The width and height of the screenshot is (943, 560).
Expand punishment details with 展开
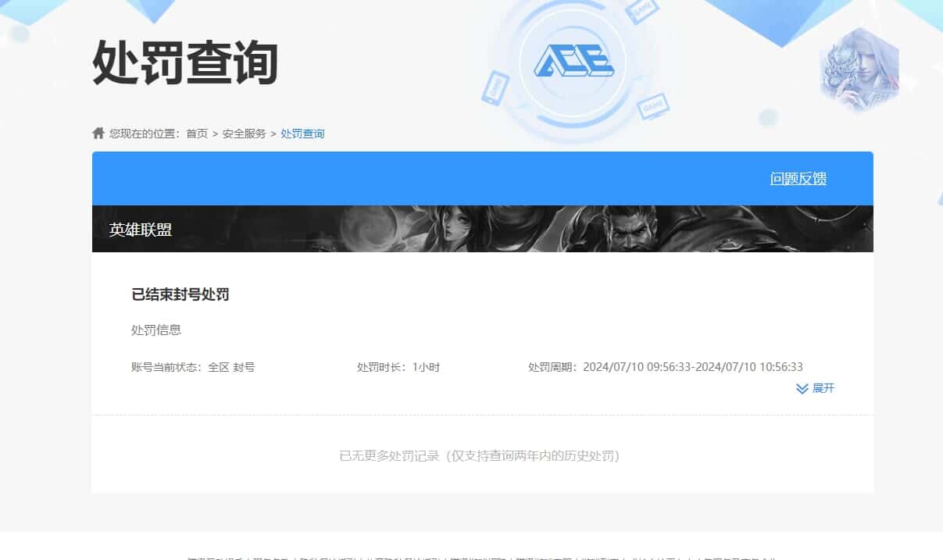coord(823,388)
